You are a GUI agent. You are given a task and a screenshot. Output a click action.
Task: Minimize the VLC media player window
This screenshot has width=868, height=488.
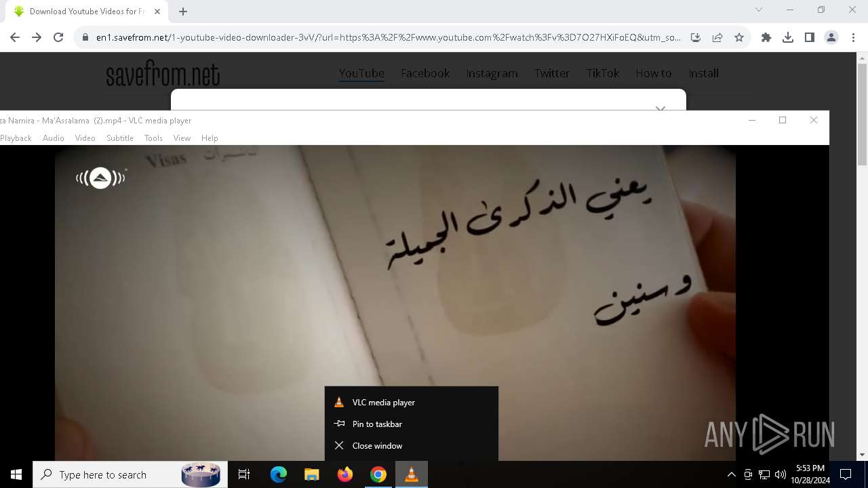(752, 120)
